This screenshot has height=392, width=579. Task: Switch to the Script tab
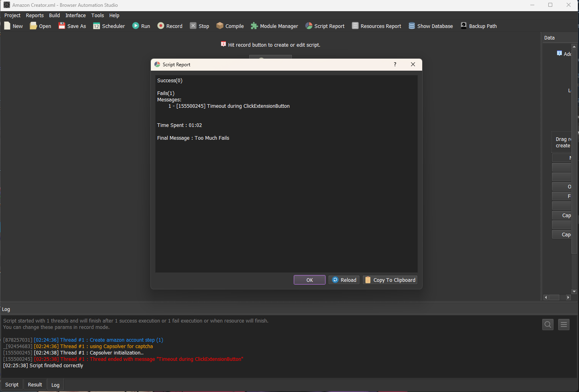12,385
